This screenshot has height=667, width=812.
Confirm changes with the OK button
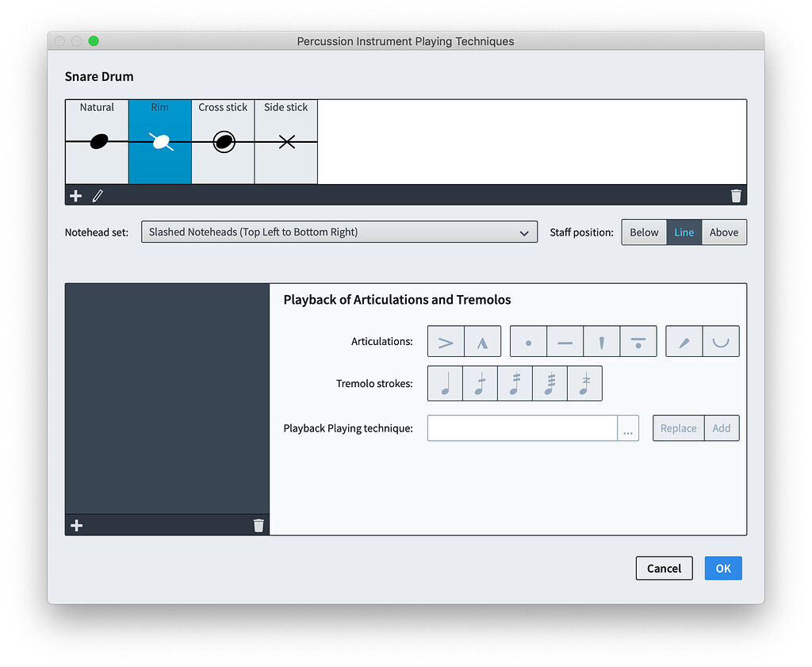pyautogui.click(x=722, y=568)
